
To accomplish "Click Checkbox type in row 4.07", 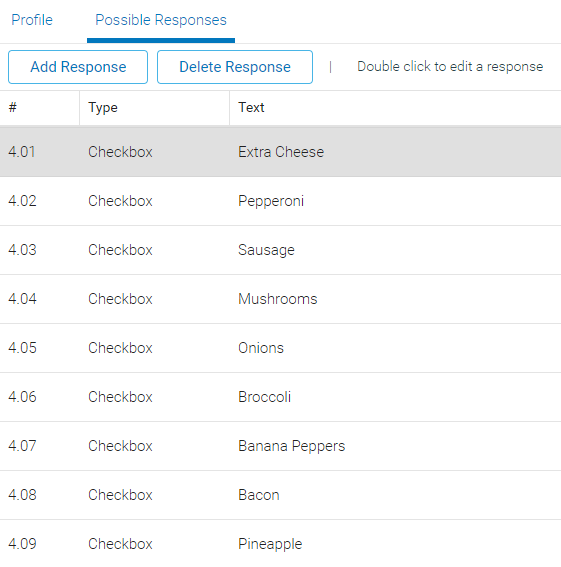I will tap(120, 446).
